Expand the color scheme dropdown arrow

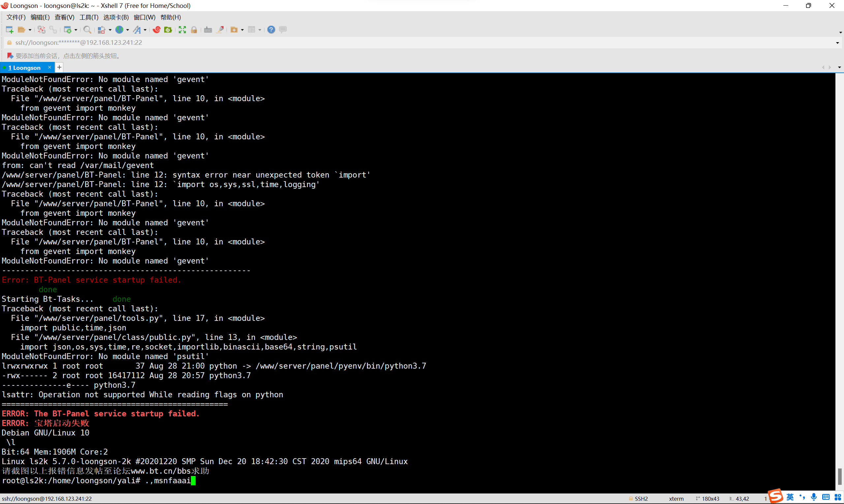coord(110,30)
